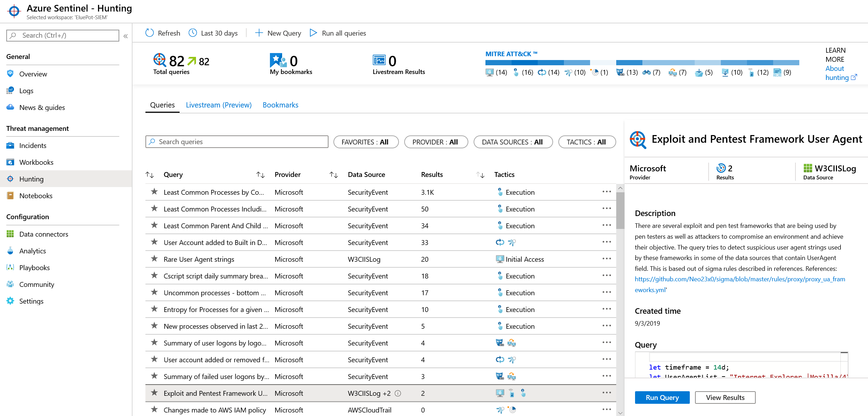
Task: Open the FAVORITES filter dropdown
Action: [366, 142]
